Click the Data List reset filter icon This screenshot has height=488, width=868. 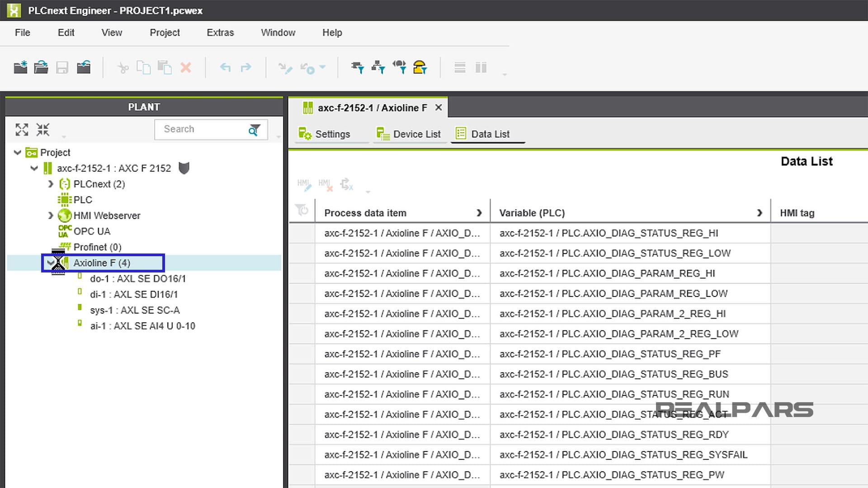(302, 210)
